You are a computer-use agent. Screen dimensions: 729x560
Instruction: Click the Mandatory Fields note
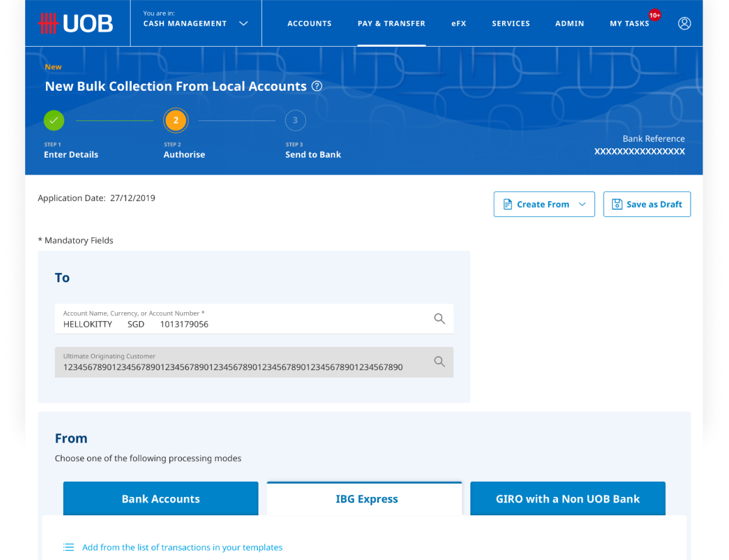75,240
